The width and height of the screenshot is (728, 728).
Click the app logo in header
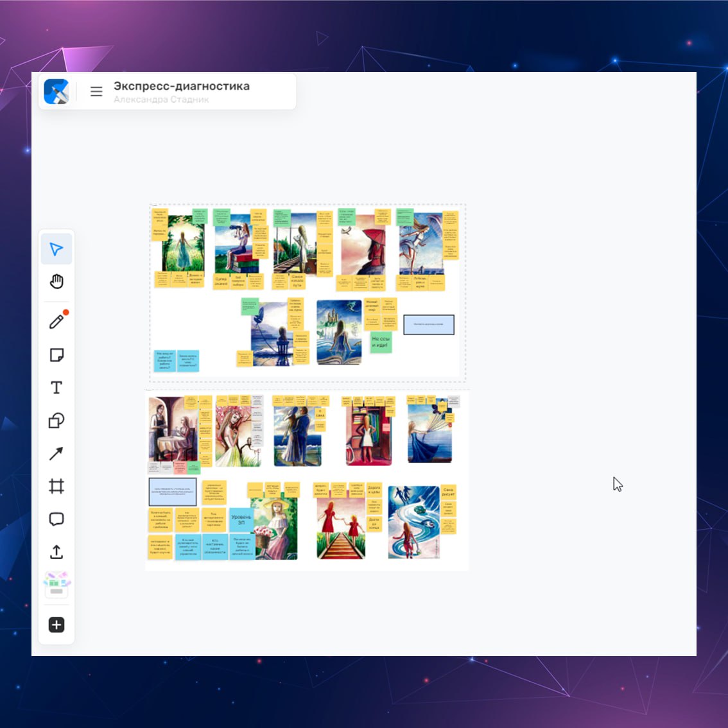pyautogui.click(x=56, y=92)
